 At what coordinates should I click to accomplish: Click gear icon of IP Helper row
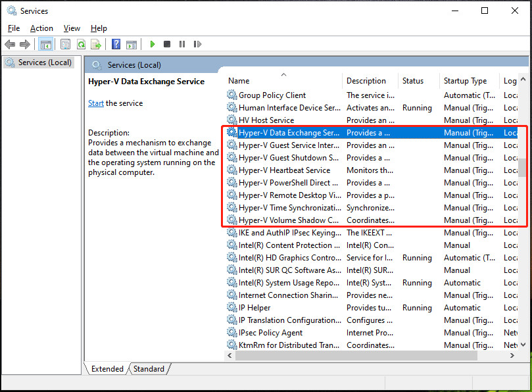pyautogui.click(x=232, y=308)
